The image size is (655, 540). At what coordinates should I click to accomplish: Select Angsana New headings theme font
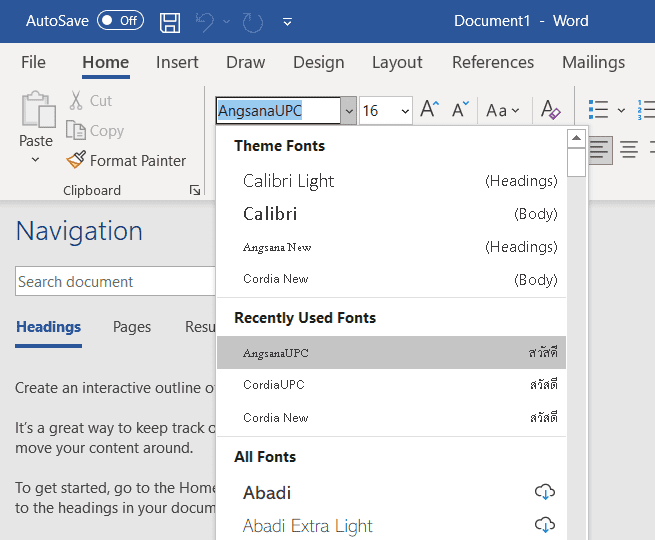click(x=391, y=247)
